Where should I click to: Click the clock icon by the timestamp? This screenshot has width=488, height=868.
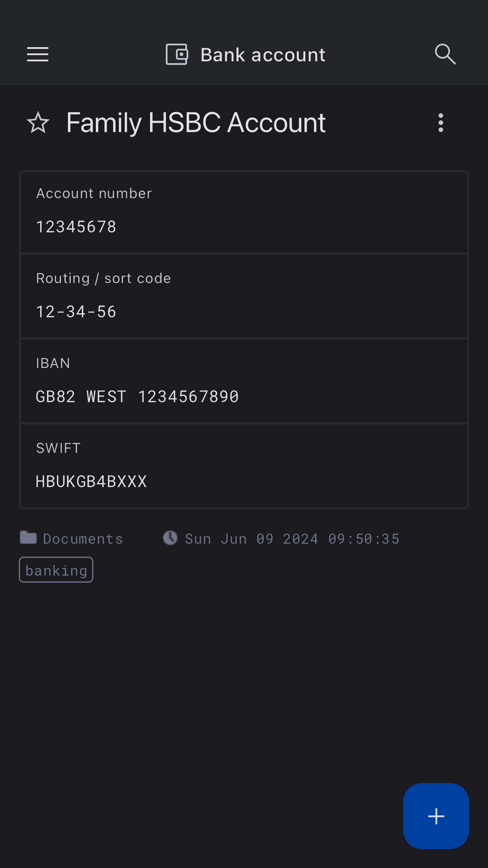(170, 538)
